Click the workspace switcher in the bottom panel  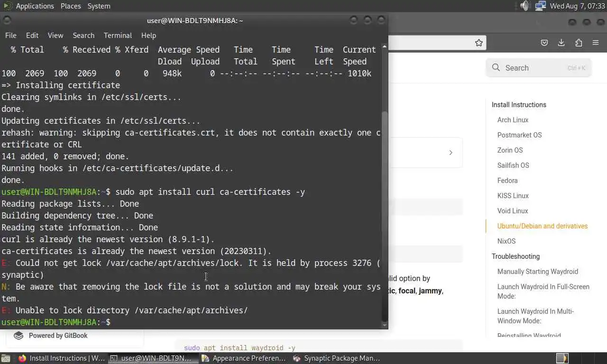pos(580,358)
